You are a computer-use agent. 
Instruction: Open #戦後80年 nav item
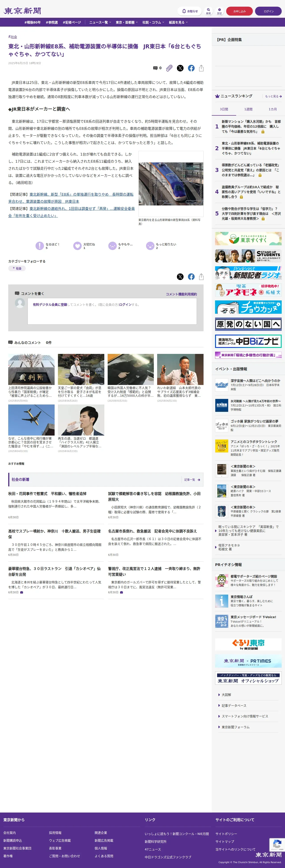tap(32, 22)
